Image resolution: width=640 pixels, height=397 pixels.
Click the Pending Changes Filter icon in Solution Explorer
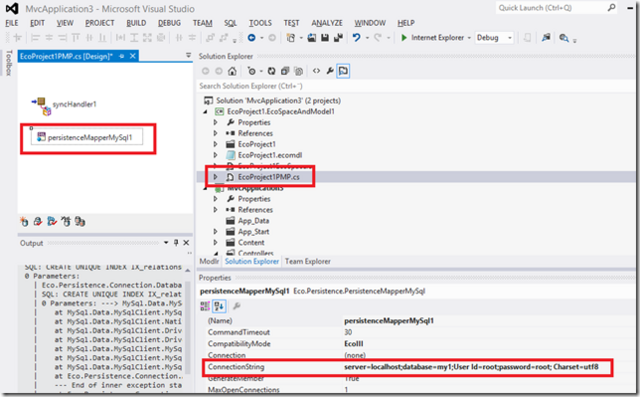coord(252,71)
